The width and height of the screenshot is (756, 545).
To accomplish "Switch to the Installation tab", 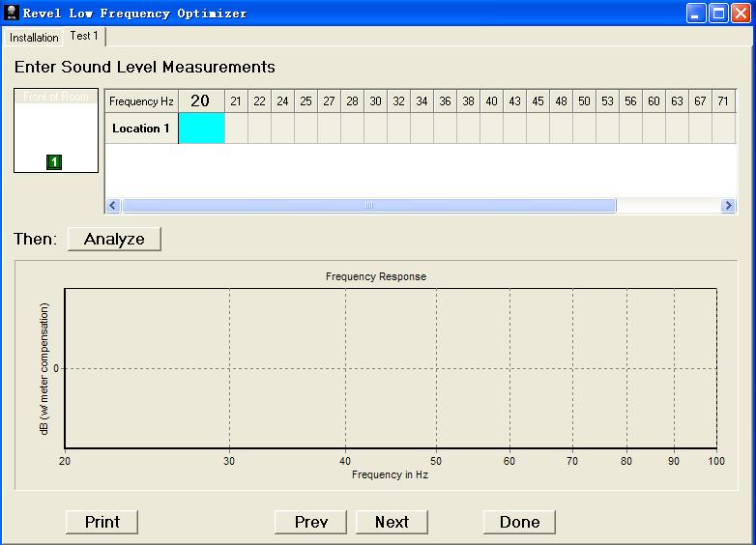I will (x=33, y=38).
